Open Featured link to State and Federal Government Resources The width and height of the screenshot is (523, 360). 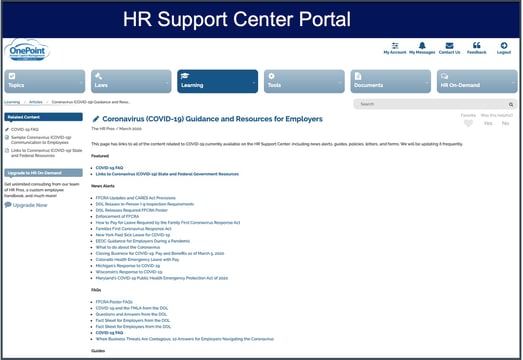pyautogui.click(x=167, y=174)
